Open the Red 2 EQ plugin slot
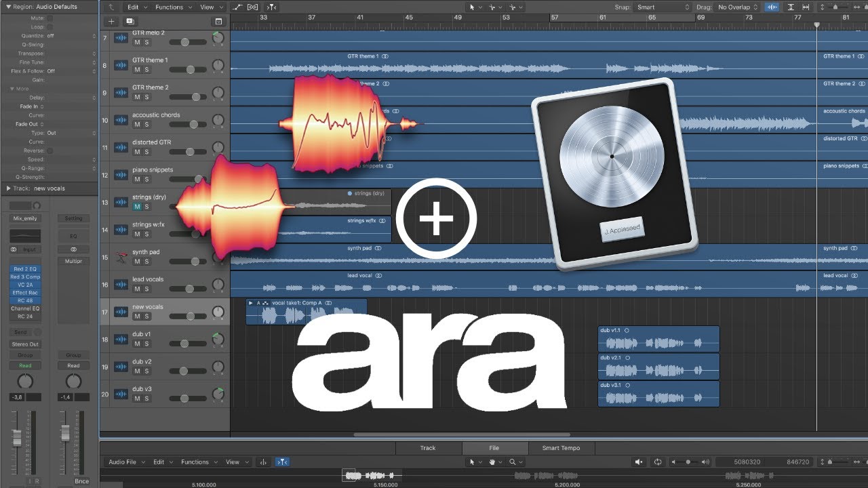The image size is (868, 488). 25,269
